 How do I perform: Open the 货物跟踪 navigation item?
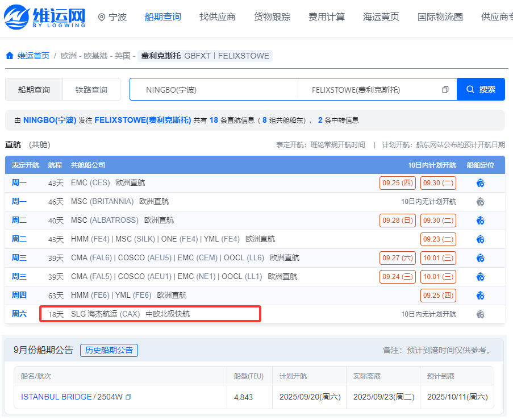[272, 17]
